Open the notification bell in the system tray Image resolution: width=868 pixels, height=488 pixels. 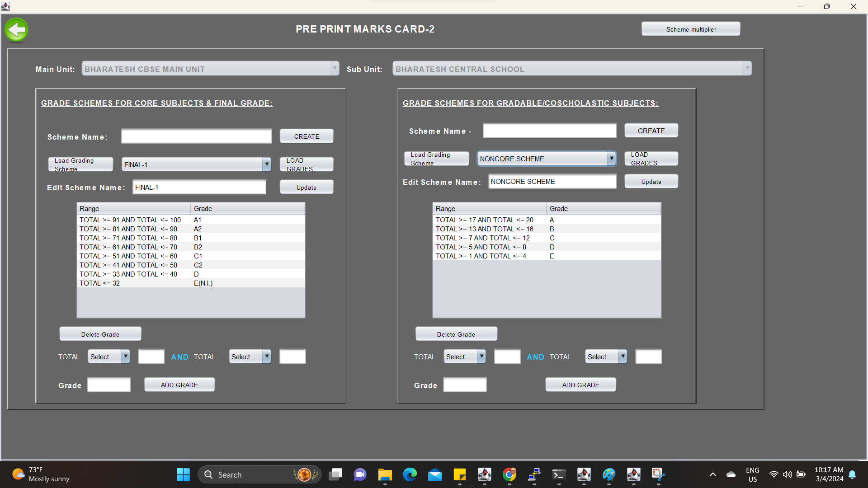852,474
